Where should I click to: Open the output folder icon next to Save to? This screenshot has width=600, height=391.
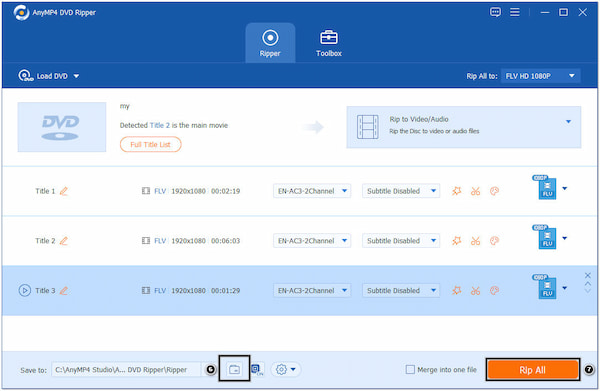[x=234, y=369]
